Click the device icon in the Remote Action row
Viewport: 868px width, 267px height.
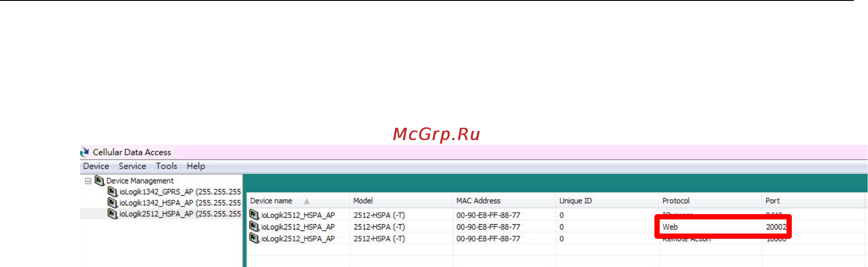click(x=254, y=238)
